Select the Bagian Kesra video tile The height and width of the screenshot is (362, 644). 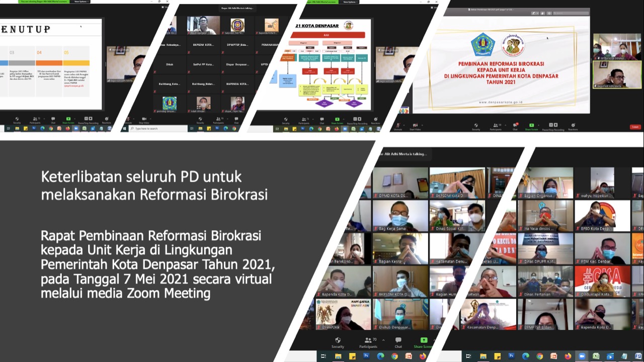coord(400,249)
